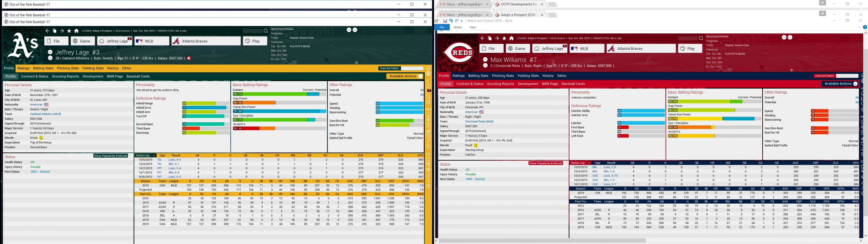The image size is (868, 244).
Task: Click Play button in Athletics window
Action: [255, 41]
